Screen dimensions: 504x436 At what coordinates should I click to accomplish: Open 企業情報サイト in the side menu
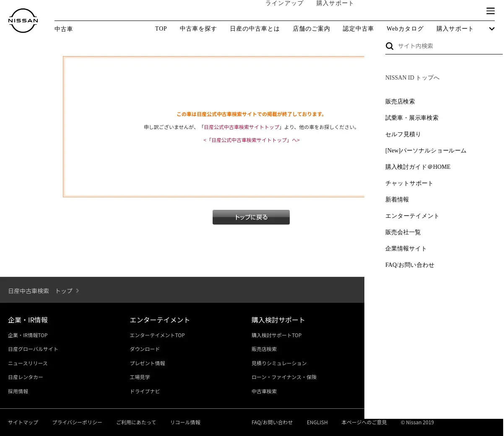coord(406,249)
